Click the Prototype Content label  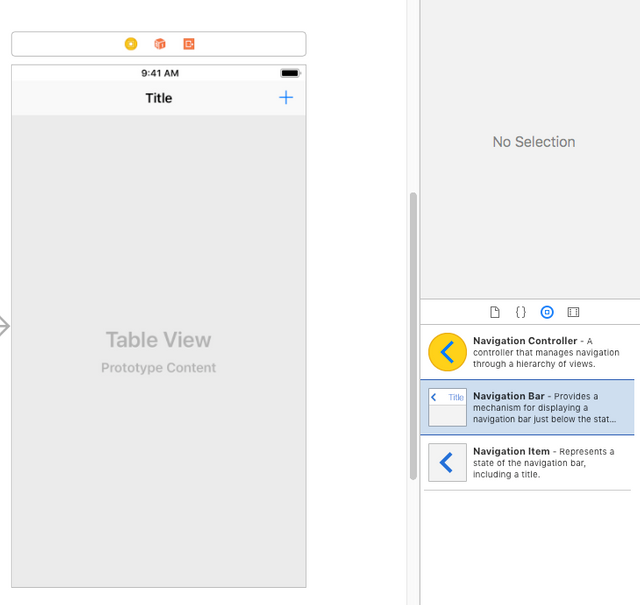coord(158,367)
